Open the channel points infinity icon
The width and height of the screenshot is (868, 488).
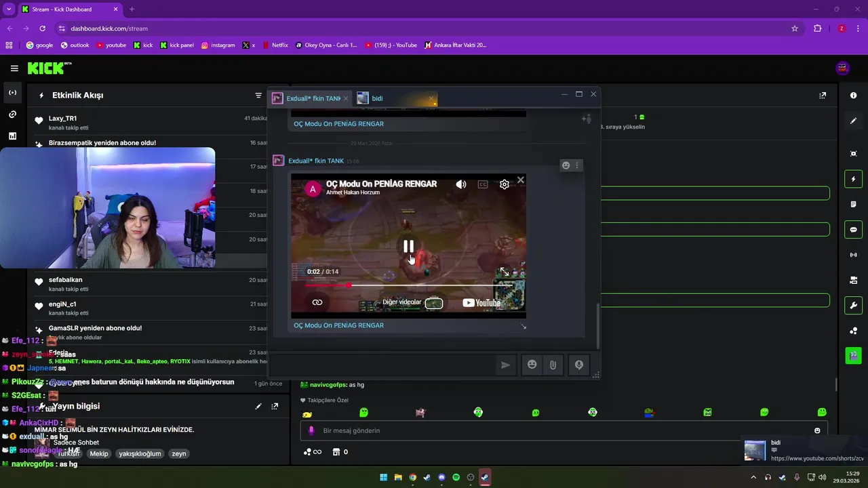[x=313, y=452]
